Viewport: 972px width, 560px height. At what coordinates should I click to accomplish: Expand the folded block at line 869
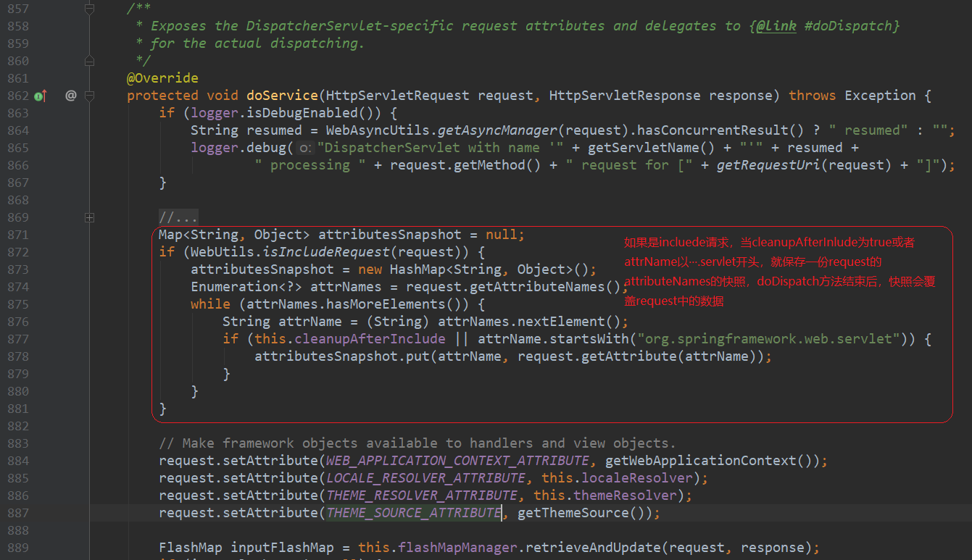point(89,217)
